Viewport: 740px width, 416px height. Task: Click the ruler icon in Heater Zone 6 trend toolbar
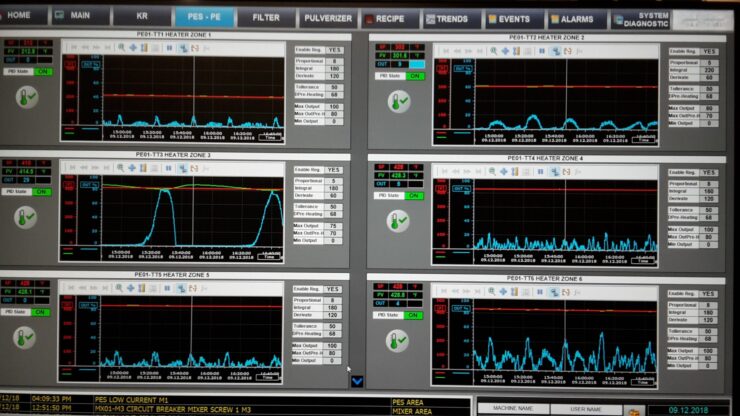514,292
